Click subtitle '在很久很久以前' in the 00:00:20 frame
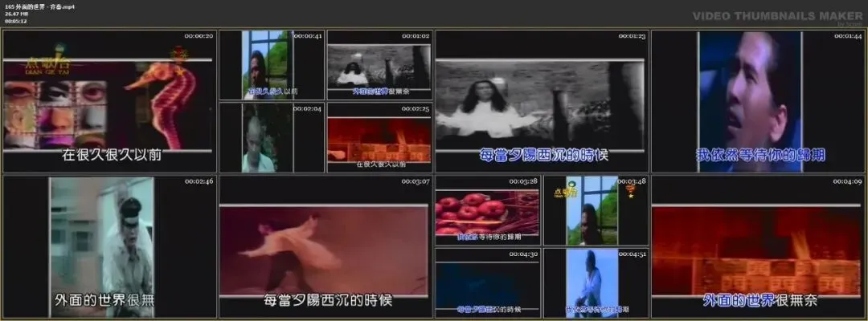This screenshot has height=321, width=868. click(111, 156)
